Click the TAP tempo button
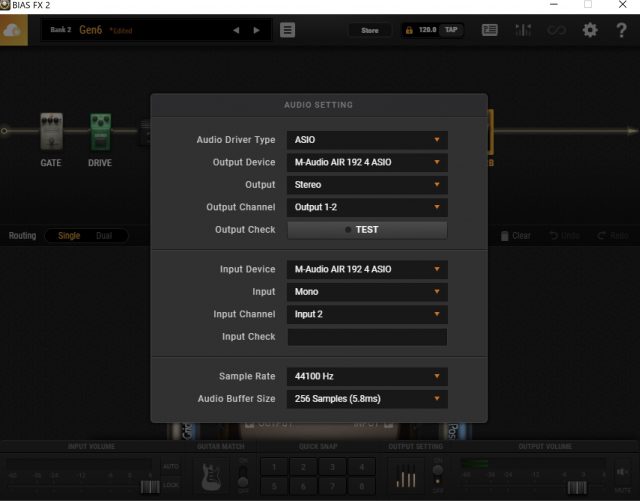Image resolution: width=640 pixels, height=501 pixels. pos(451,30)
